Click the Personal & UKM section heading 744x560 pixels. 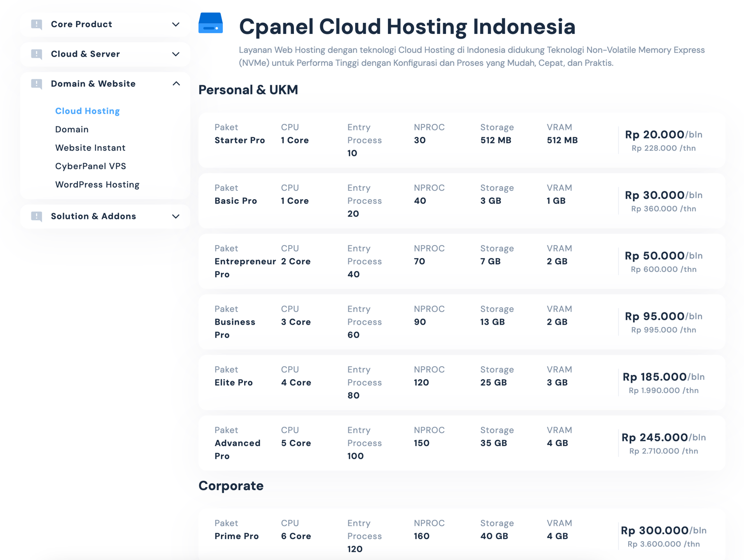248,90
